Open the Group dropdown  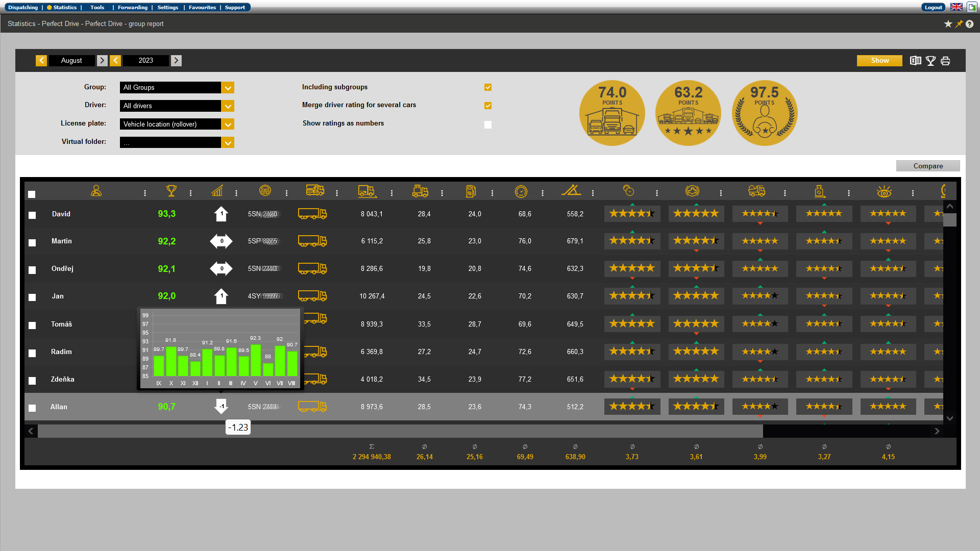(x=228, y=88)
